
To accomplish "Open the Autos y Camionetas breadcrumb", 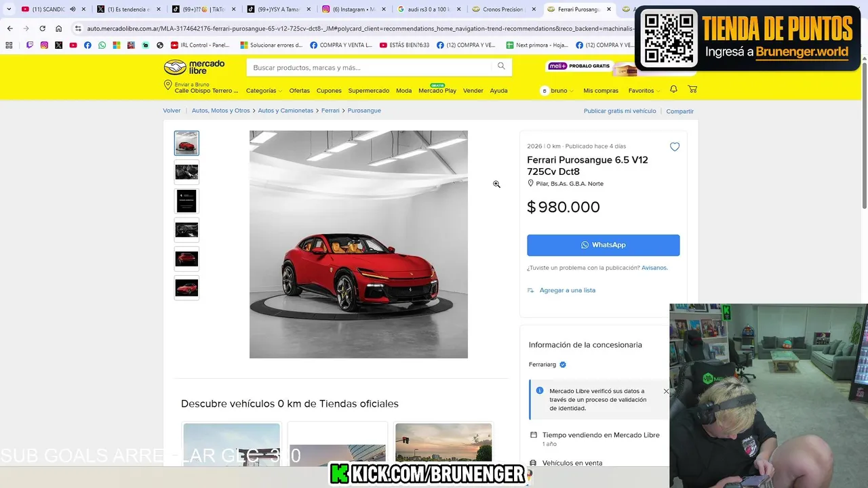I will [285, 110].
